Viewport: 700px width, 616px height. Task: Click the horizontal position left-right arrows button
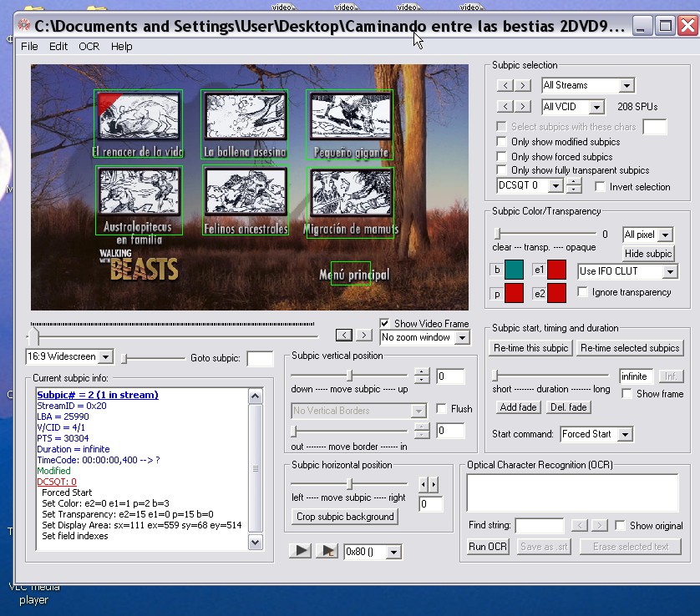pyautogui.click(x=429, y=485)
